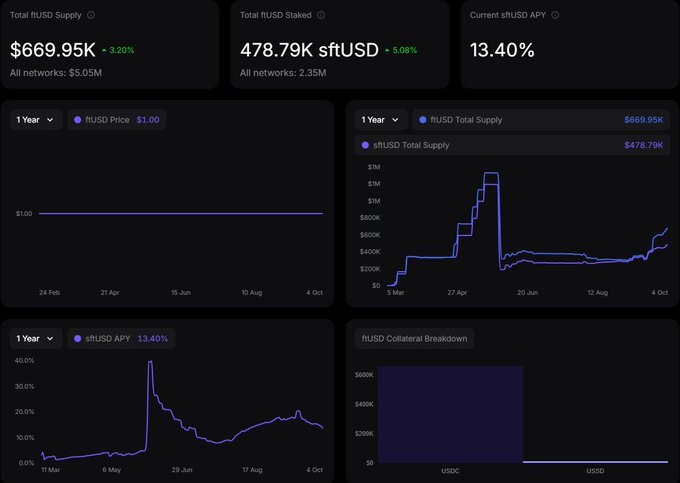Click $800K axis label on supply chart
The height and width of the screenshot is (483, 680).
[370, 218]
